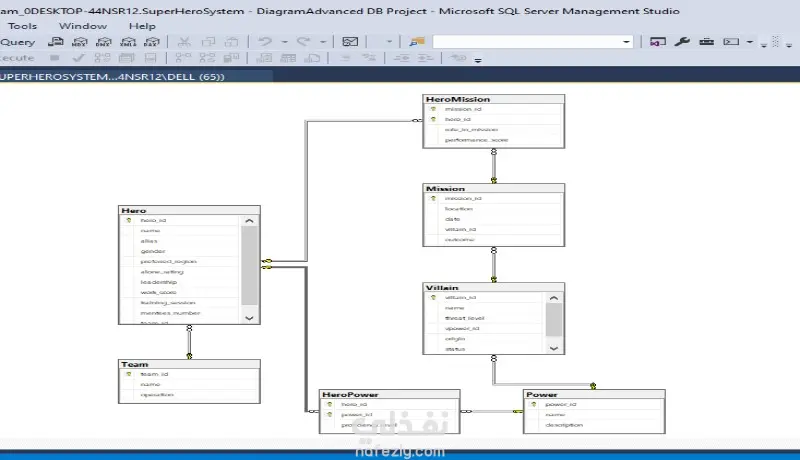Select the HeroMission table header
The height and width of the screenshot is (460, 800).
pos(492,100)
